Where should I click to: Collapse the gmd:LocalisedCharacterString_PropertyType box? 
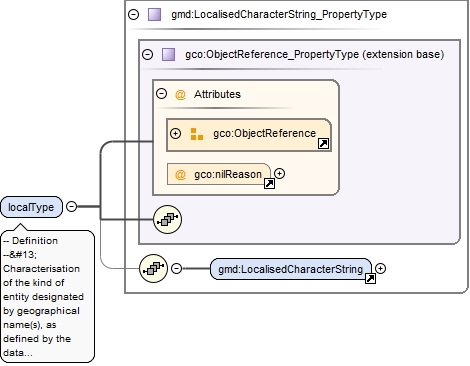(x=134, y=14)
